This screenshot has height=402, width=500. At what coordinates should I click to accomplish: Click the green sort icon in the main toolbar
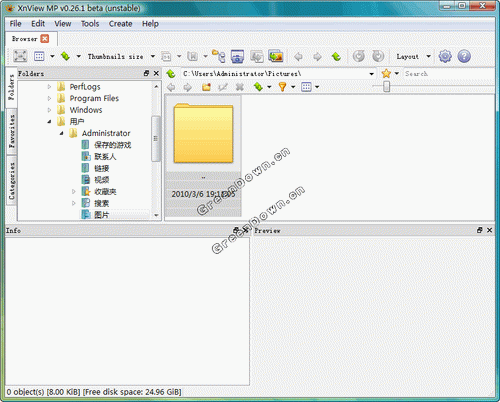[x=65, y=56]
